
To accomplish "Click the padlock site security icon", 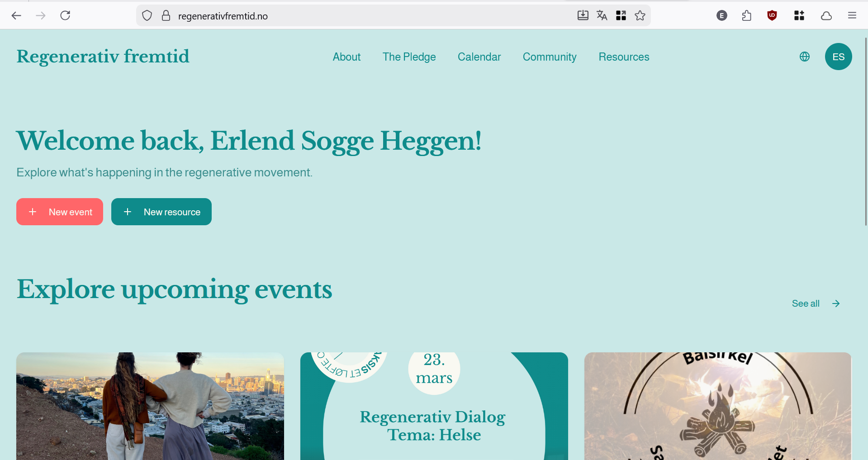I will pyautogui.click(x=166, y=16).
